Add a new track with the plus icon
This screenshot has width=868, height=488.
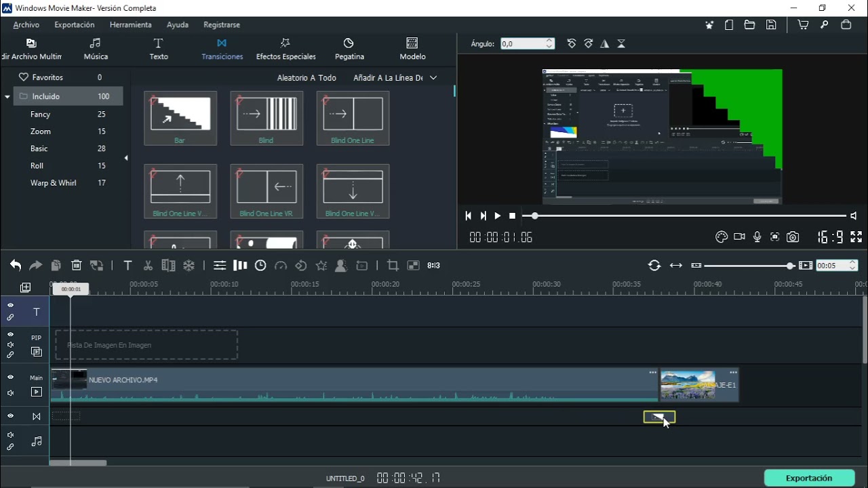pyautogui.click(x=26, y=288)
